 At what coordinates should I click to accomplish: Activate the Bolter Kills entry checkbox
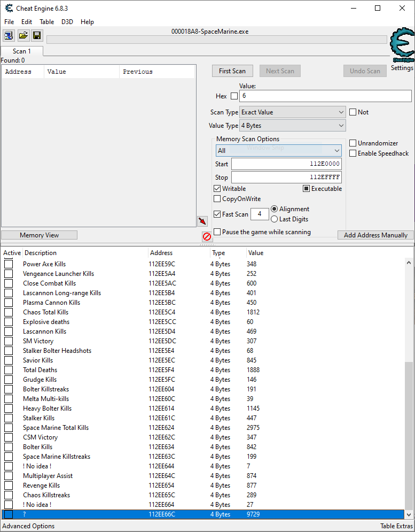coord(9,447)
